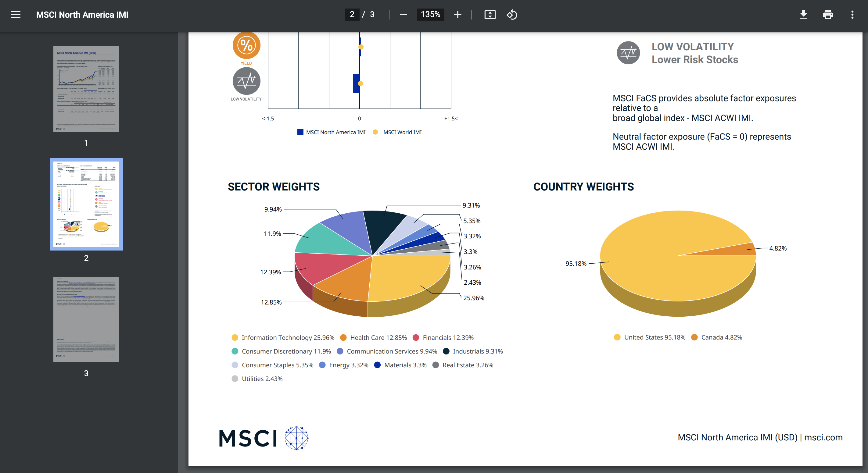
Task: Click the 135% zoom level field
Action: [x=430, y=14]
